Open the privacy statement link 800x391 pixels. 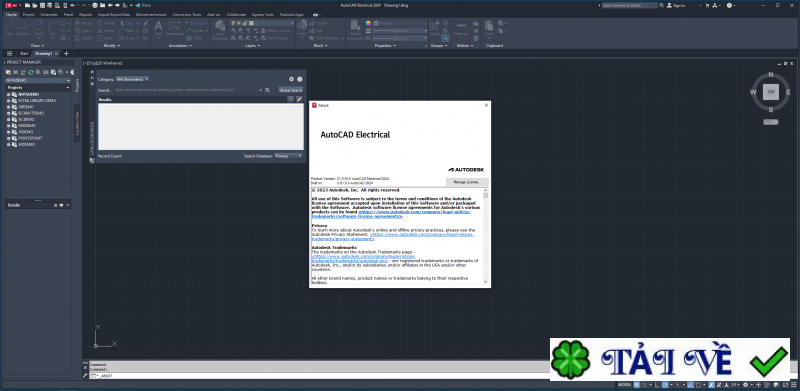(393, 236)
